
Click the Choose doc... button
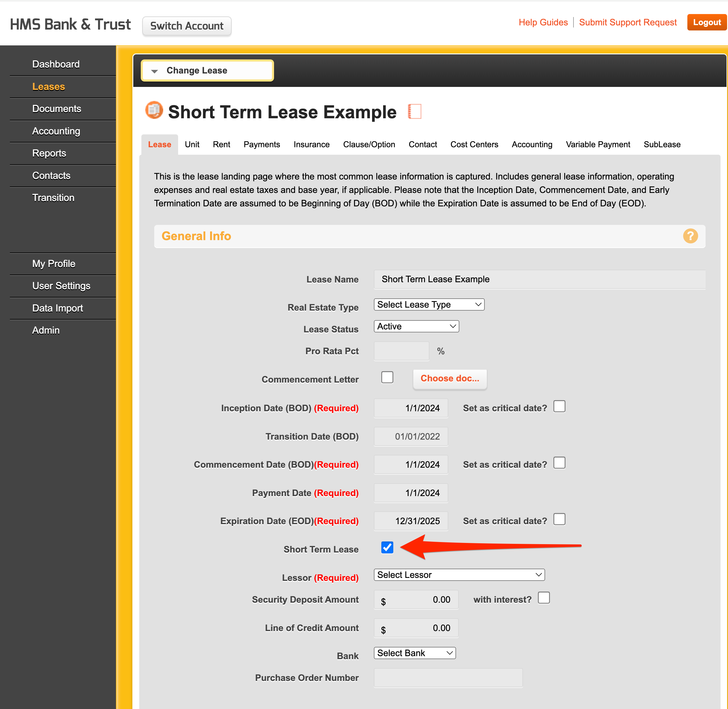(450, 379)
